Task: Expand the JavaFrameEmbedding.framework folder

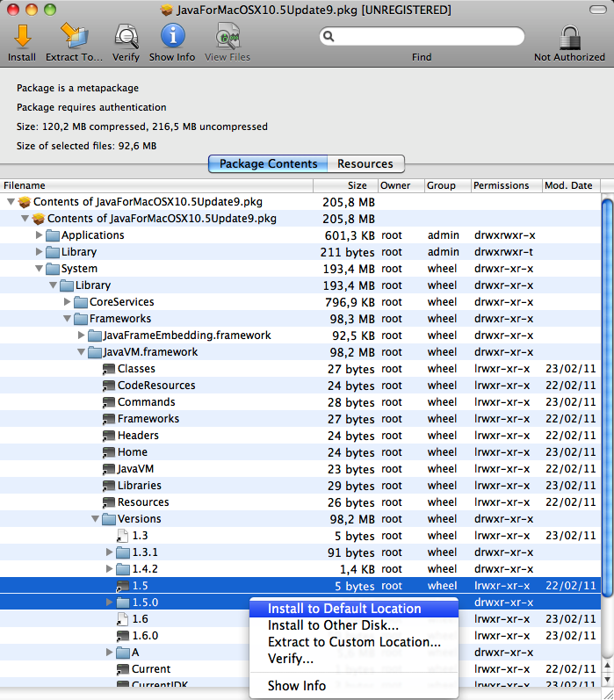Action: (x=82, y=335)
